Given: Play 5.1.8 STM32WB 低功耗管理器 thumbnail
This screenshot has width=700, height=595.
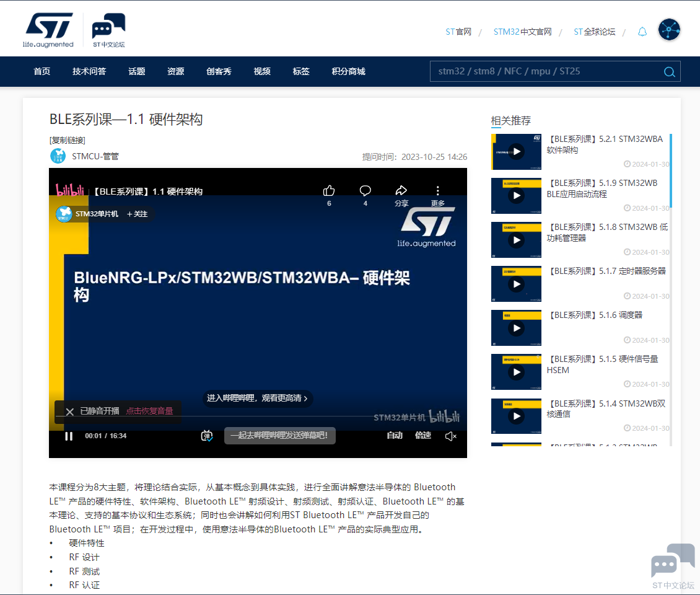Looking at the screenshot, I should [x=516, y=240].
